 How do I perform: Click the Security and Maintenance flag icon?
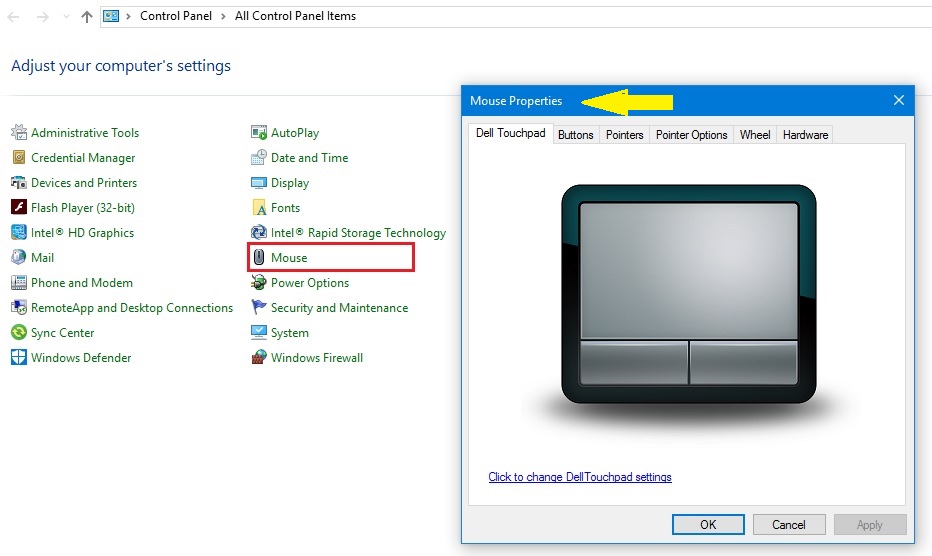pos(259,308)
